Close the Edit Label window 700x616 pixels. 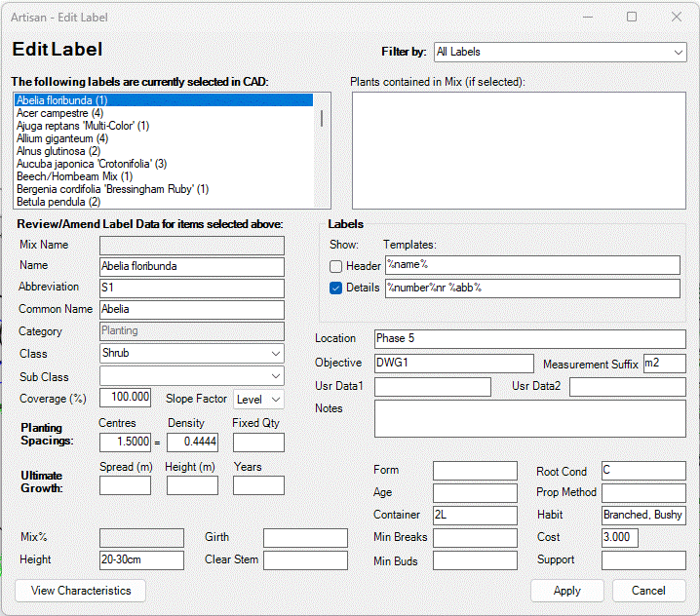tap(677, 17)
